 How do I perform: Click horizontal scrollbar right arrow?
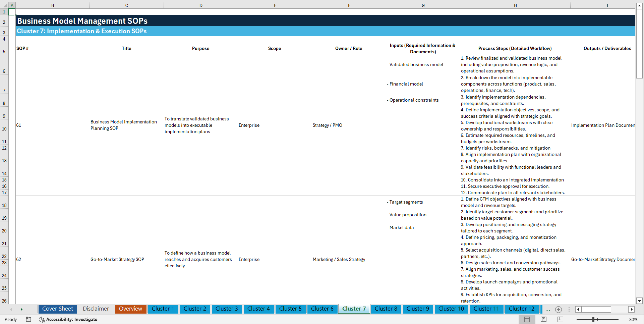click(632, 309)
